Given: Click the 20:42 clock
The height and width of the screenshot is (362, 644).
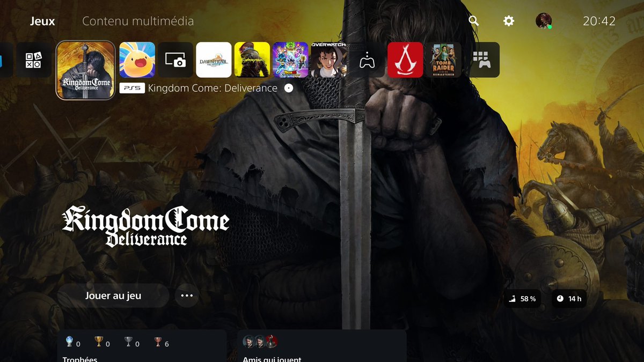Looking at the screenshot, I should point(599,21).
